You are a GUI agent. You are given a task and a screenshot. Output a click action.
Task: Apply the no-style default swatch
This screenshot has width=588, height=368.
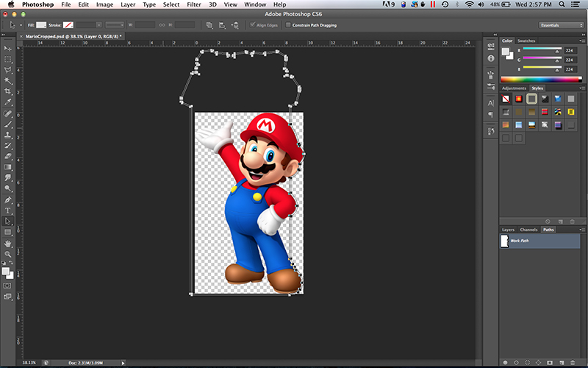pyautogui.click(x=506, y=99)
